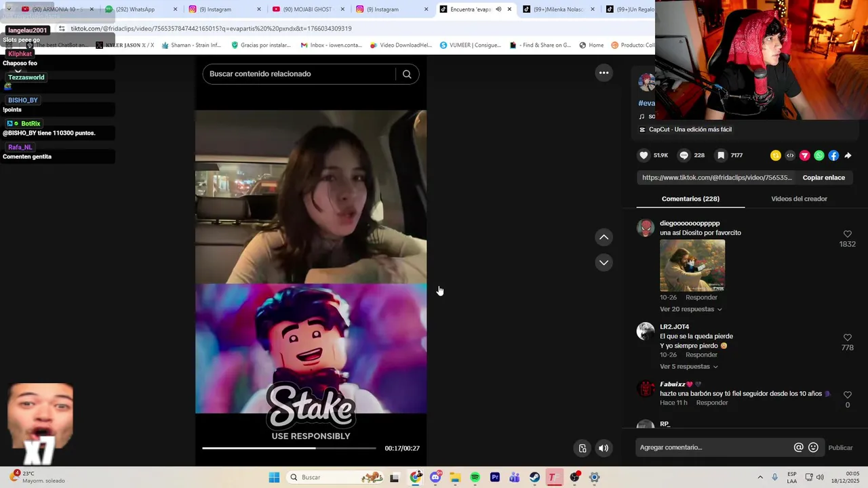Open the three-dots more options menu

tap(604, 73)
